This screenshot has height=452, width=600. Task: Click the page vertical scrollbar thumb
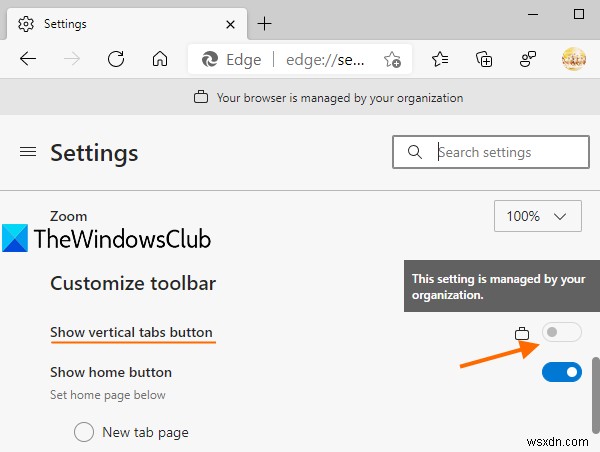pyautogui.click(x=596, y=395)
